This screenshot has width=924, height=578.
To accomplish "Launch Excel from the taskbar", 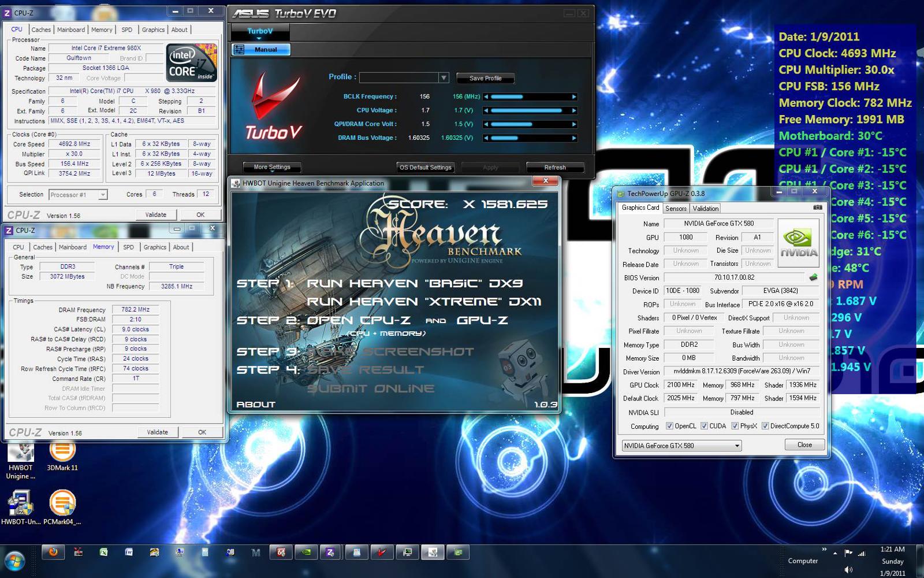I will click(x=103, y=552).
